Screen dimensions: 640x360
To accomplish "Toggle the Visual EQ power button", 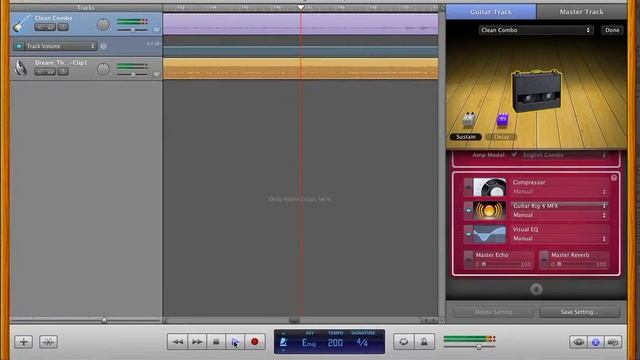I will [x=469, y=234].
